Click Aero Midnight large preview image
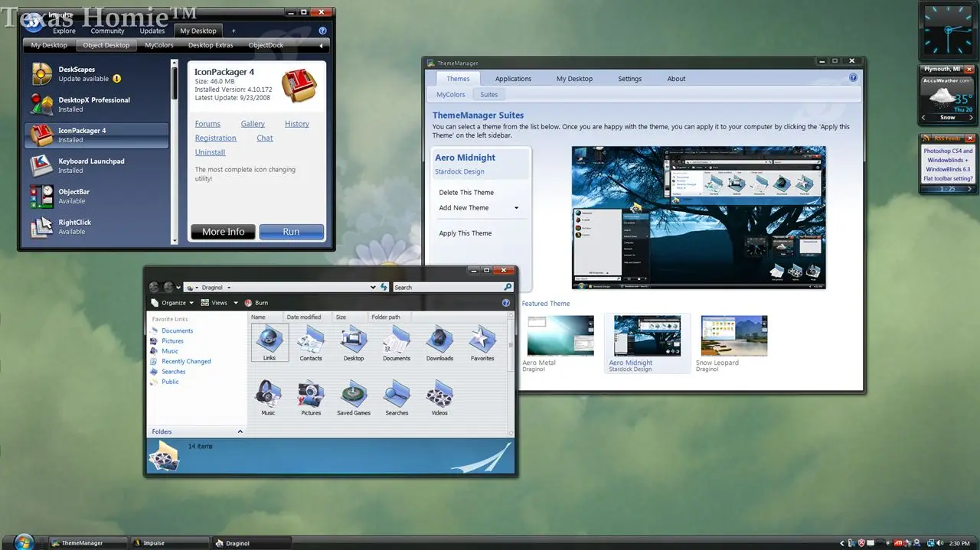The height and width of the screenshot is (550, 980). (699, 217)
